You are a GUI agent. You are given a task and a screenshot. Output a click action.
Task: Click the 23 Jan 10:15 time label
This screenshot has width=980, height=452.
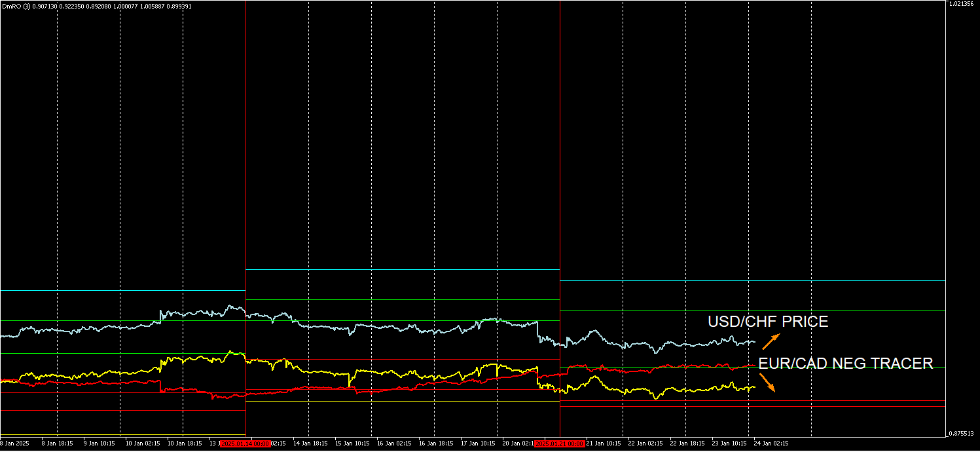(x=729, y=443)
